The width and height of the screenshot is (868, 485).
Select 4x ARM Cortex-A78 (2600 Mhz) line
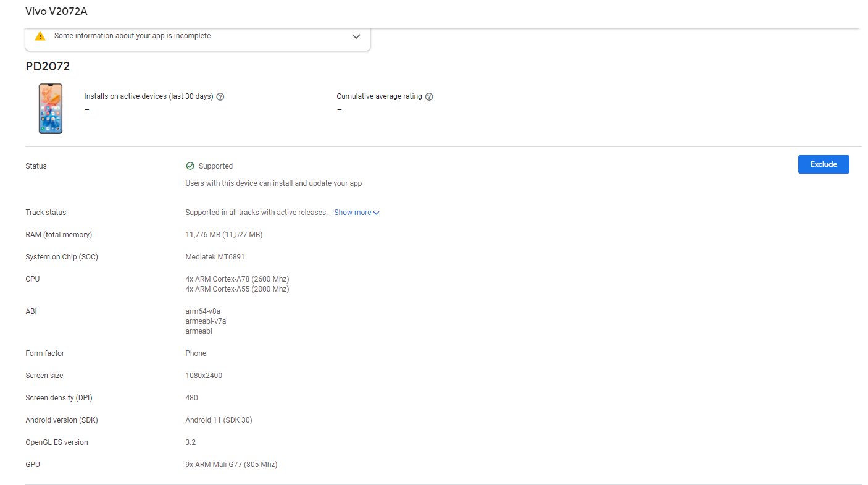[237, 279]
